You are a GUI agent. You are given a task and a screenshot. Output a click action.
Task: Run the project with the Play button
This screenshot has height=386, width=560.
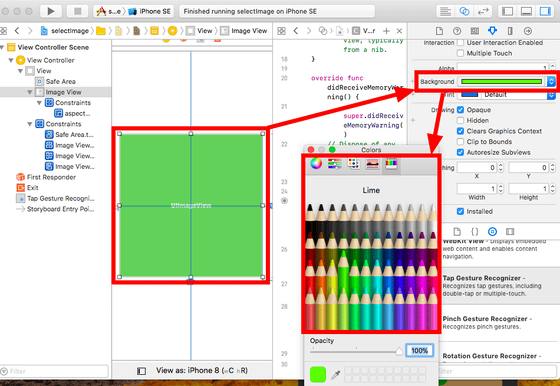(51, 11)
